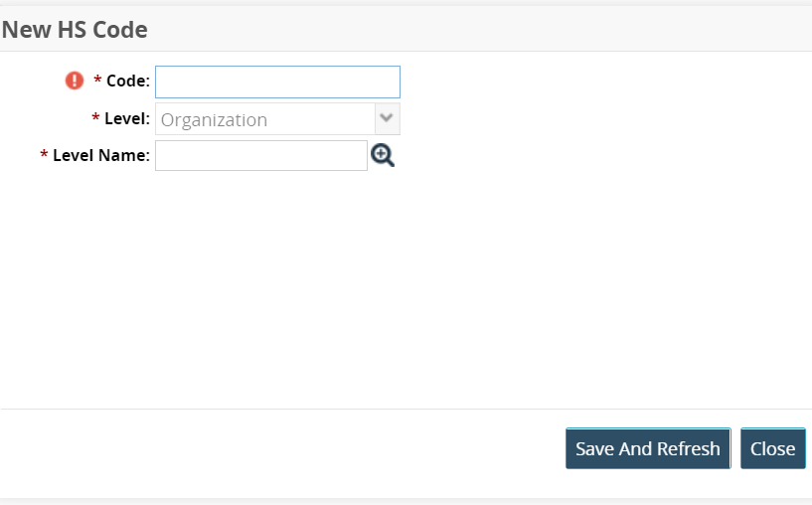Click the Level Name field label

[x=101, y=155]
